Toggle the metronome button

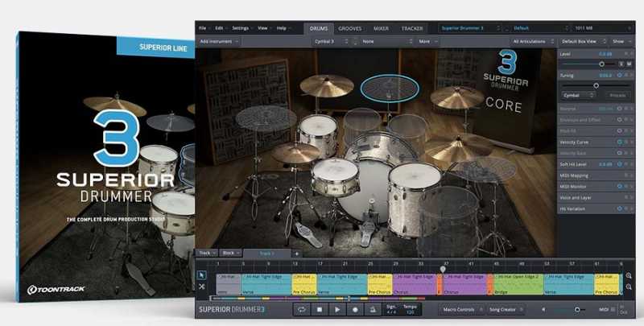[373, 310]
